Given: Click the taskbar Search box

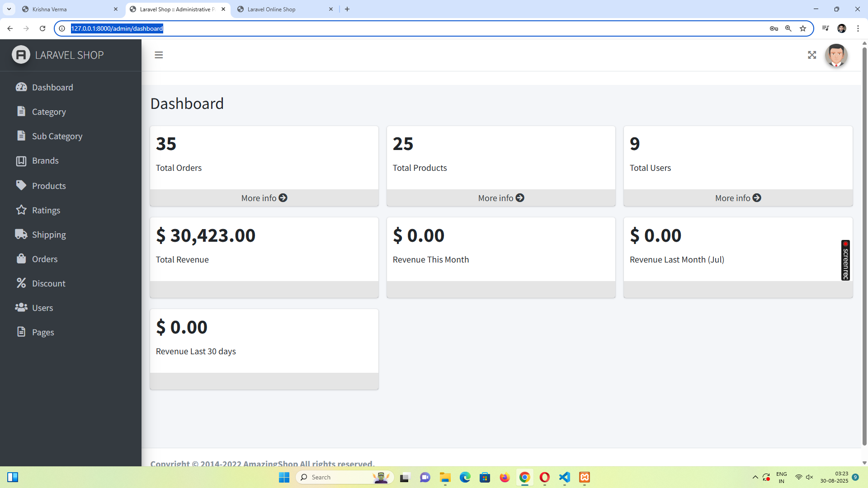Looking at the screenshot, I should pos(344,477).
